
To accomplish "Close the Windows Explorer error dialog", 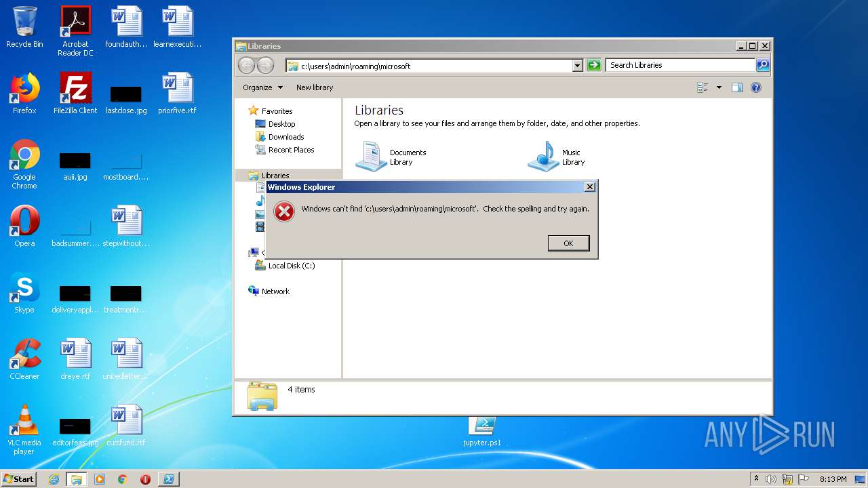I will pos(590,187).
